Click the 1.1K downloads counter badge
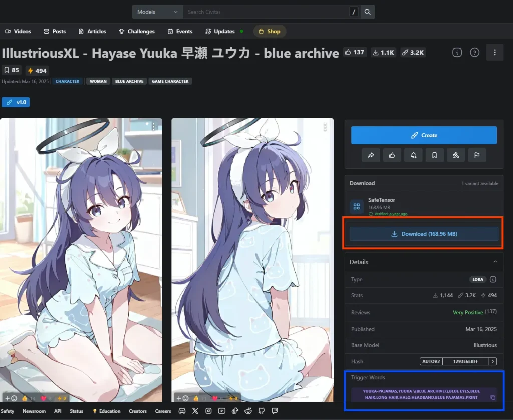Image resolution: width=513 pixels, height=420 pixels. click(384, 52)
